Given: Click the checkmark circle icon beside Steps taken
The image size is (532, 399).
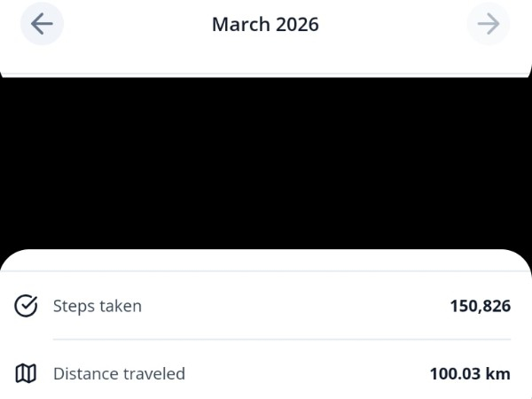Looking at the screenshot, I should click(27, 306).
